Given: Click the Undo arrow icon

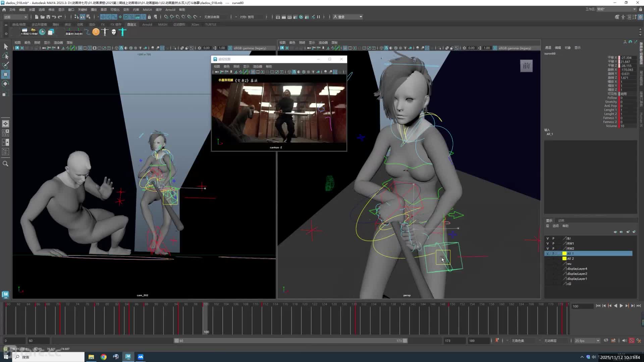Looking at the screenshot, I should click(x=54, y=17).
